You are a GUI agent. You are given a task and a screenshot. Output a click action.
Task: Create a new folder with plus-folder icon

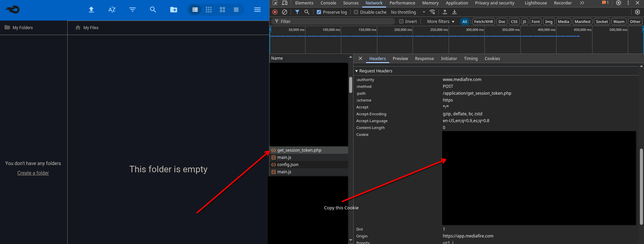tap(174, 10)
